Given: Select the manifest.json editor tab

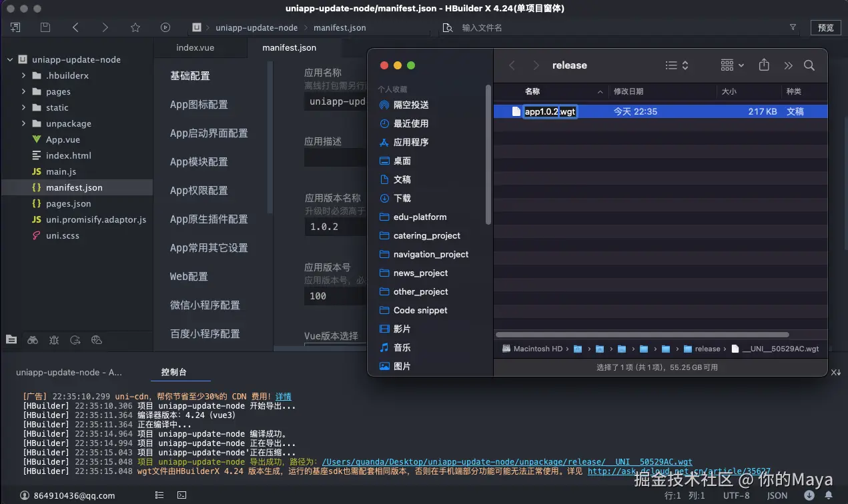Looking at the screenshot, I should 290,47.
